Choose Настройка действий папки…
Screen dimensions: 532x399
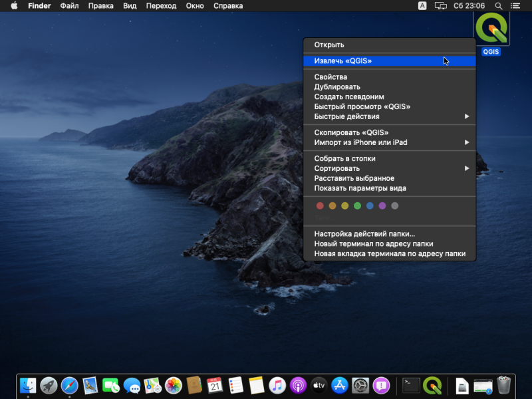click(x=390, y=234)
